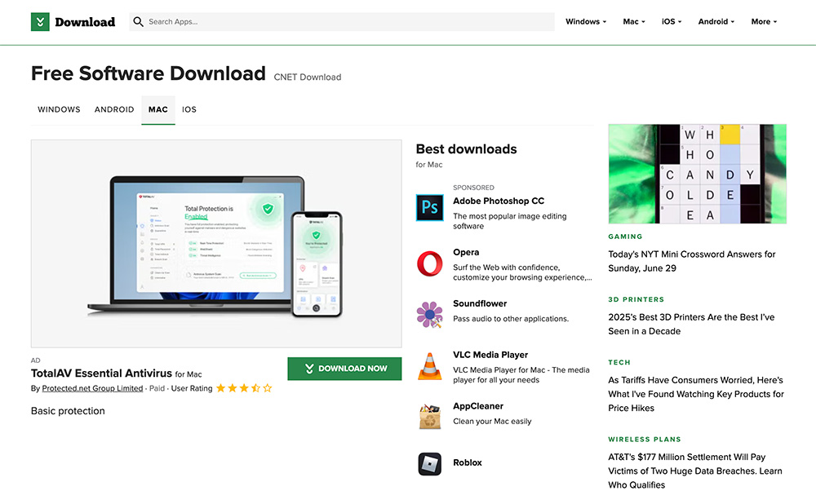Click the star rating for TotalAV
The image size is (816, 504).
click(x=244, y=388)
